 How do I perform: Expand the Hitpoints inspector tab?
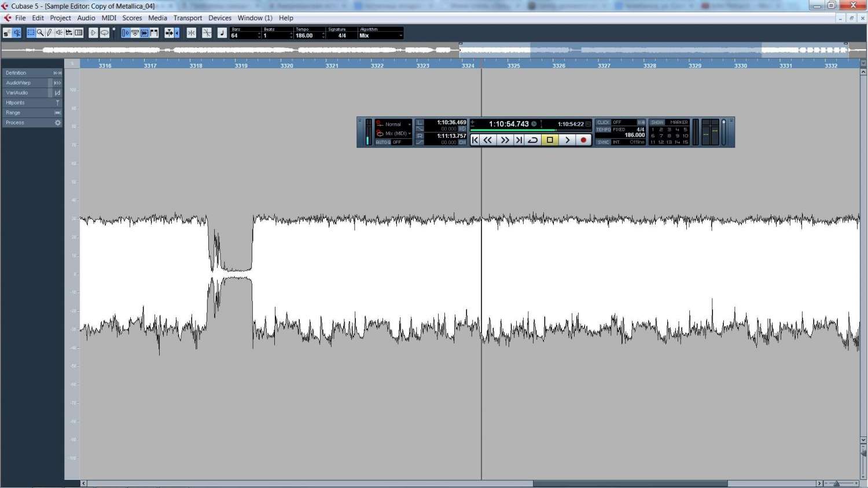[x=32, y=102]
